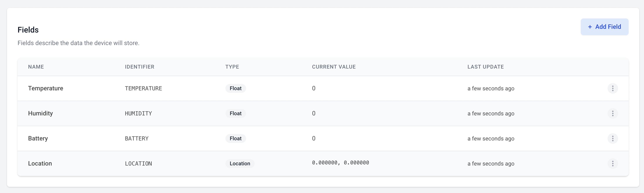Select the Temperature field name
Image resolution: width=644 pixels, height=193 pixels.
[45, 88]
